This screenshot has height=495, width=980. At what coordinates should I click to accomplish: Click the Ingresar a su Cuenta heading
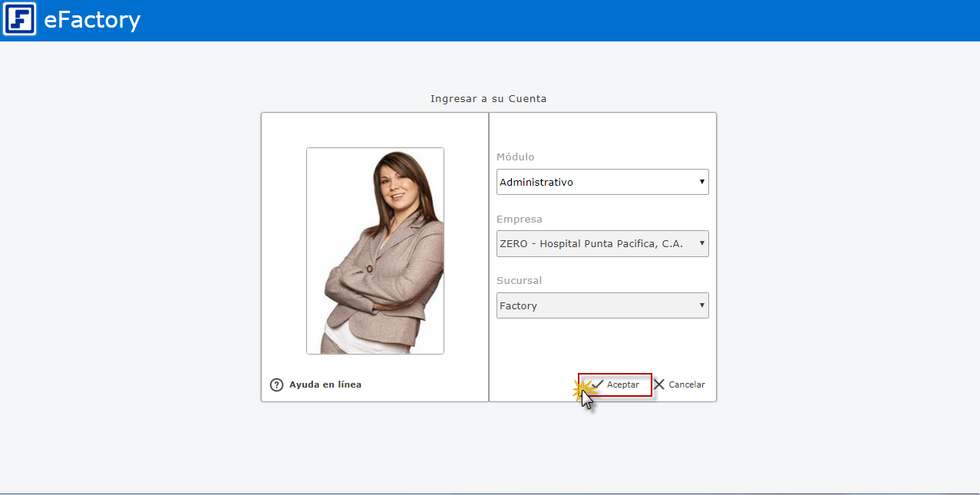coord(488,99)
